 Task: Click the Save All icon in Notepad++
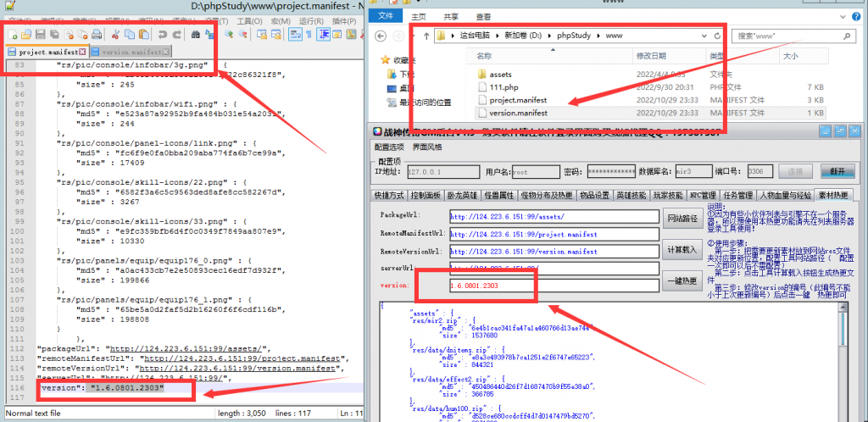[x=54, y=34]
